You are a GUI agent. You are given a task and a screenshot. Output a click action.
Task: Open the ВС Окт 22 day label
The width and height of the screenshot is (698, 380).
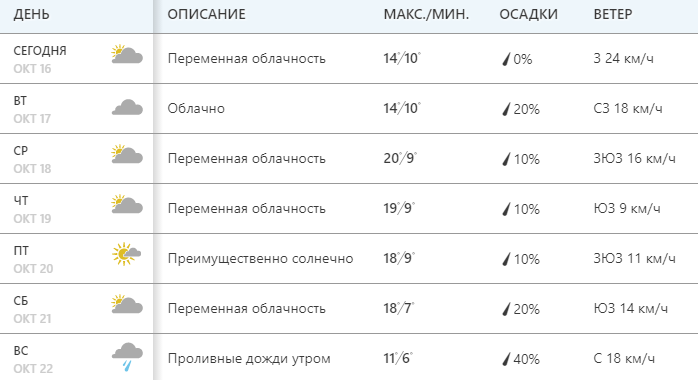point(33,360)
